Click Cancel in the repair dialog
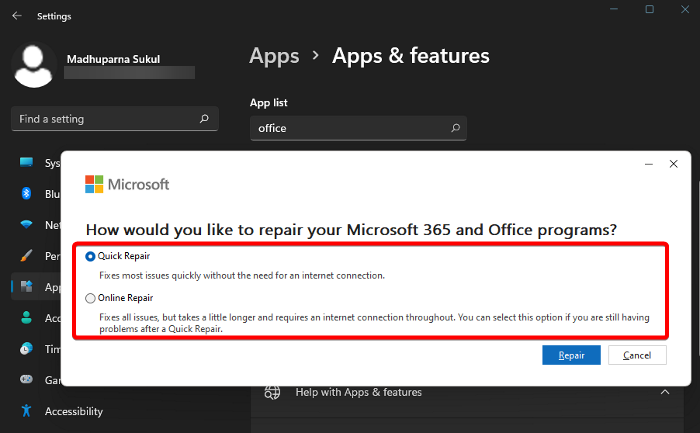The image size is (700, 433). click(637, 355)
